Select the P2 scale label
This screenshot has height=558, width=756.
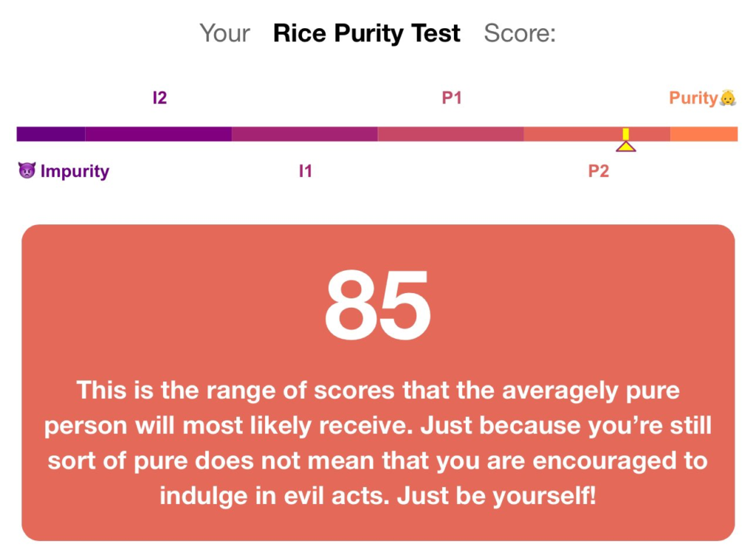598,171
